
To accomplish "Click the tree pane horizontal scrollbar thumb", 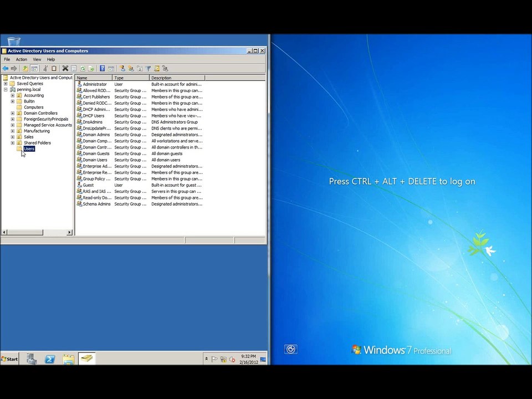I will point(25,232).
